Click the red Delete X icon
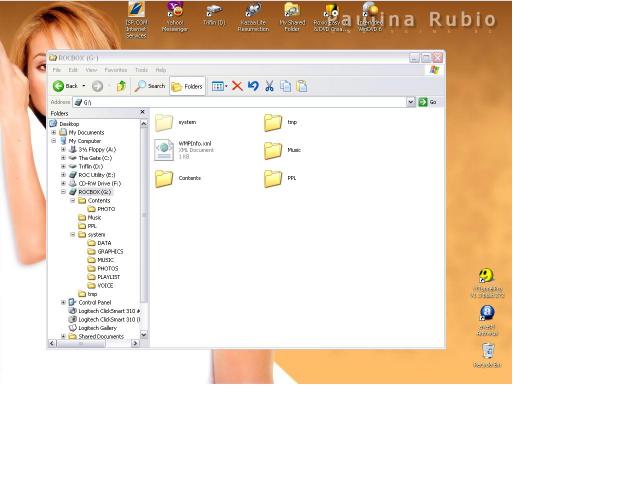The image size is (640, 480). click(237, 86)
